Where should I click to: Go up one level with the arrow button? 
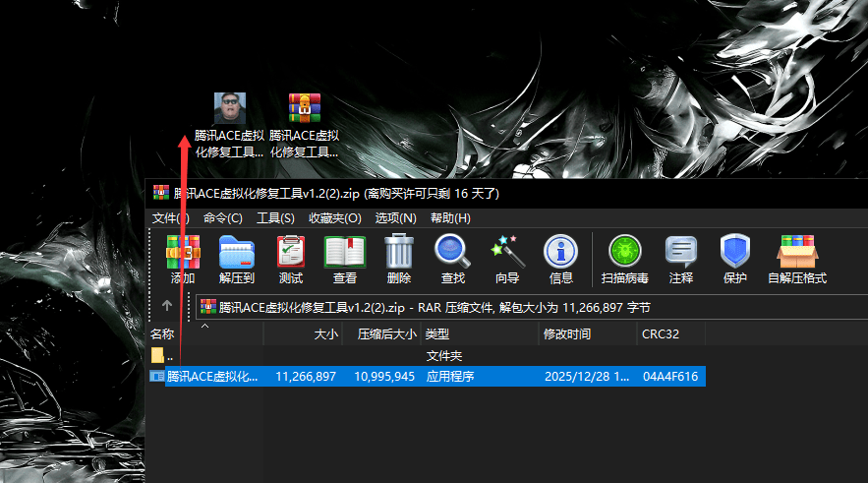pos(167,305)
